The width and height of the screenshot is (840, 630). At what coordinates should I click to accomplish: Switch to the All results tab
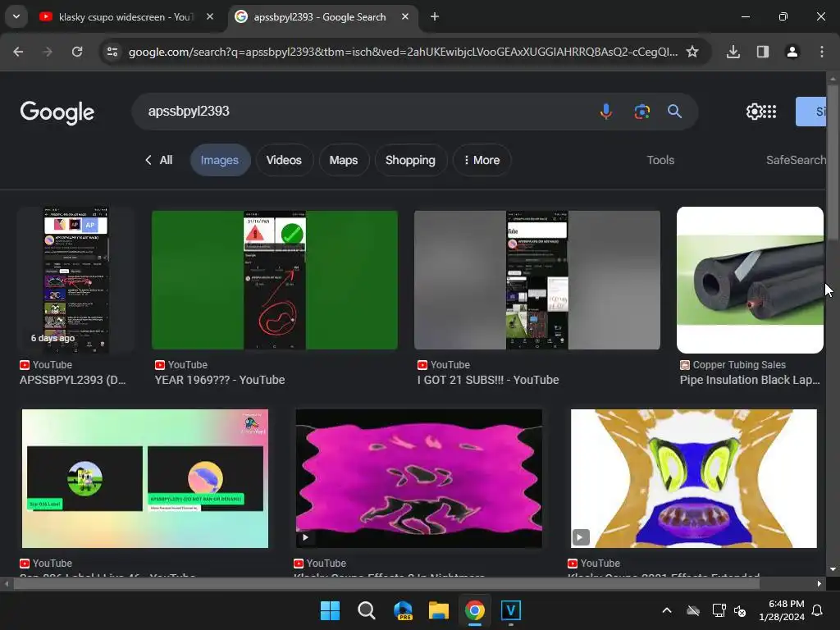click(159, 160)
